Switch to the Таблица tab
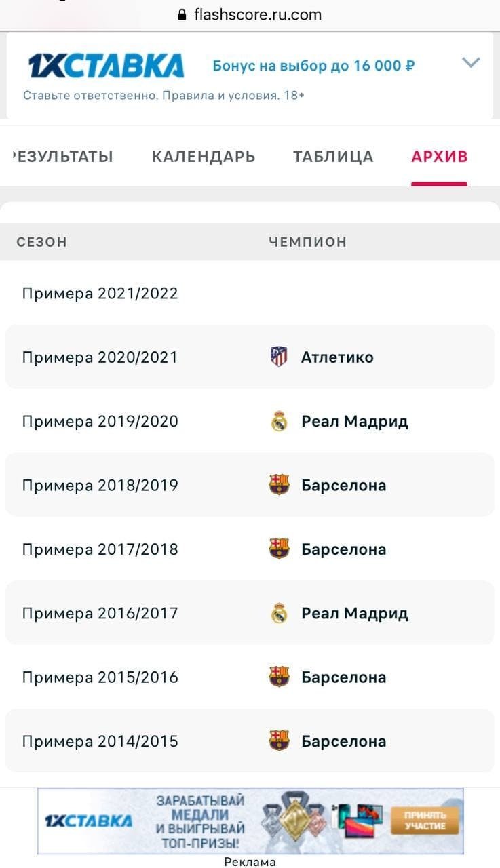Viewport: 500px width, 868px height. point(333,157)
